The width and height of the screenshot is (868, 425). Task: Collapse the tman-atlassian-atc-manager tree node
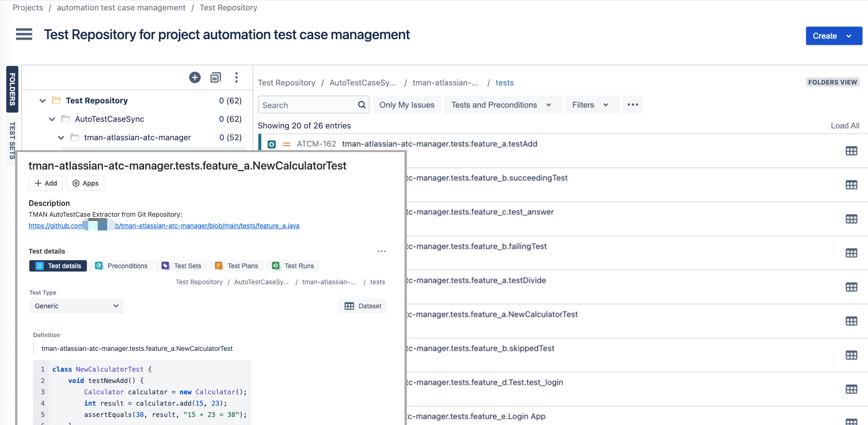61,137
